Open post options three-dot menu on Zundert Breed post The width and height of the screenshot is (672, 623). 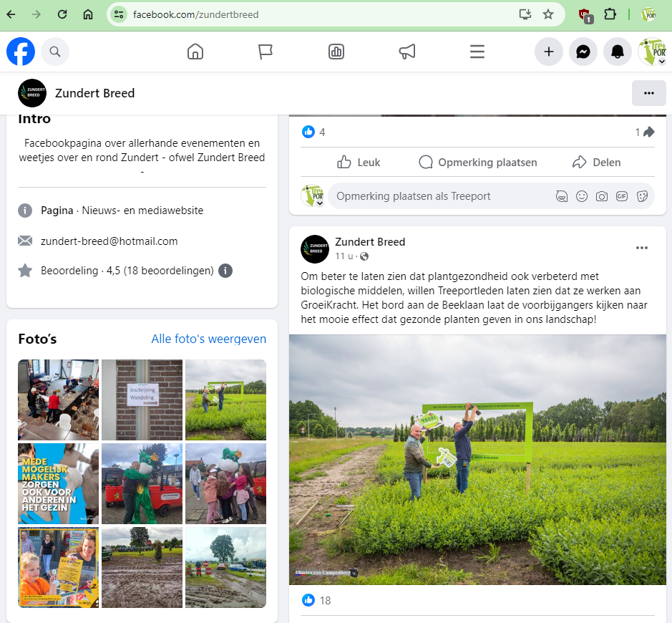642,248
